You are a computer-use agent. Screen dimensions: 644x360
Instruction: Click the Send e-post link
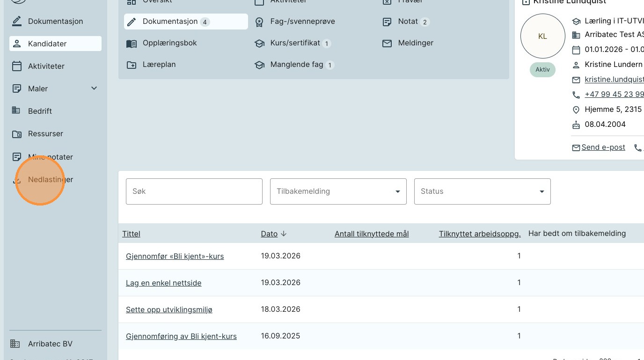coord(603,147)
